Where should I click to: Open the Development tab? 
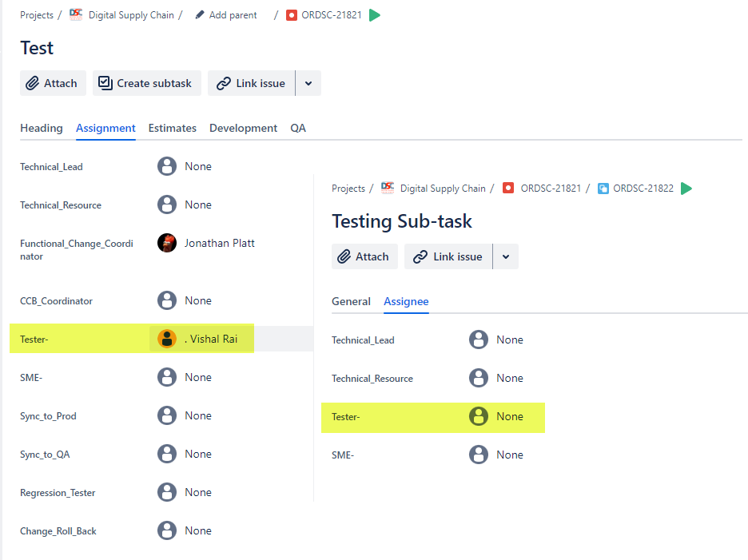click(x=243, y=128)
